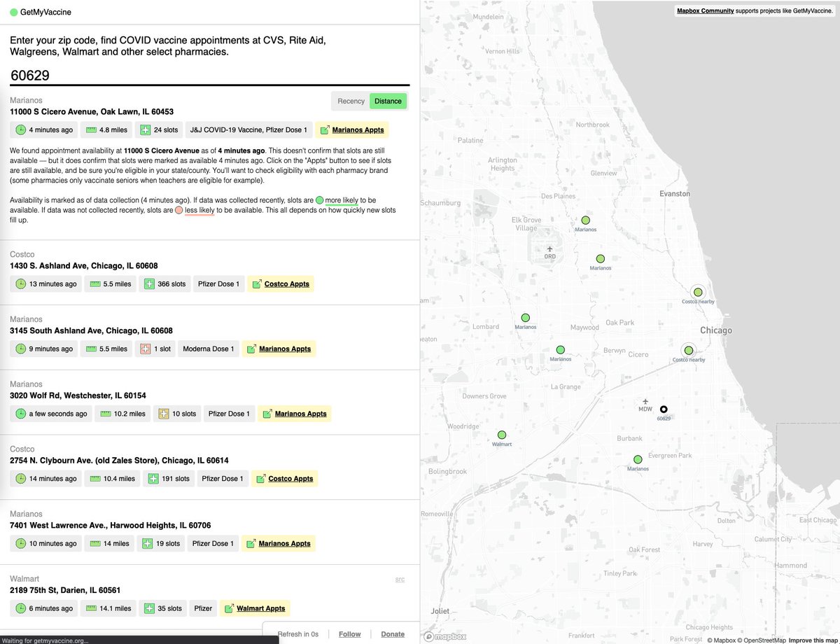Open Walmart Appts link for 2189 75th St
The width and height of the screenshot is (840, 644).
(x=255, y=608)
